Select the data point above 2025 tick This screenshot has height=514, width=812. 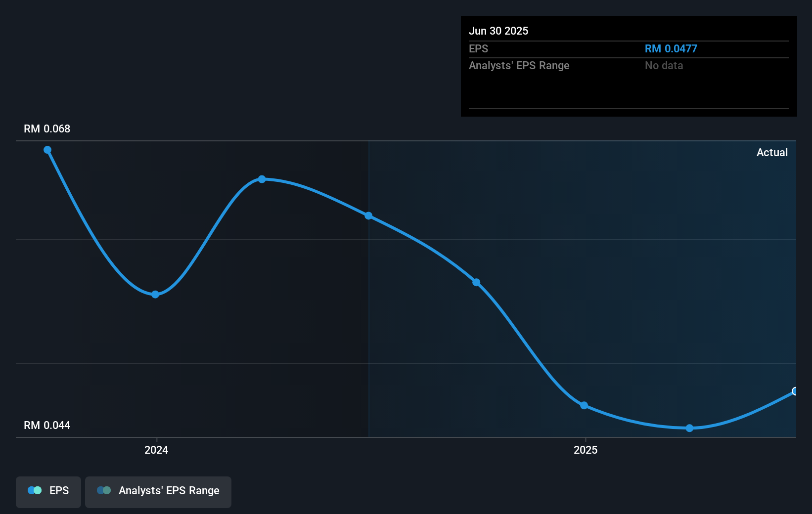[x=584, y=405]
